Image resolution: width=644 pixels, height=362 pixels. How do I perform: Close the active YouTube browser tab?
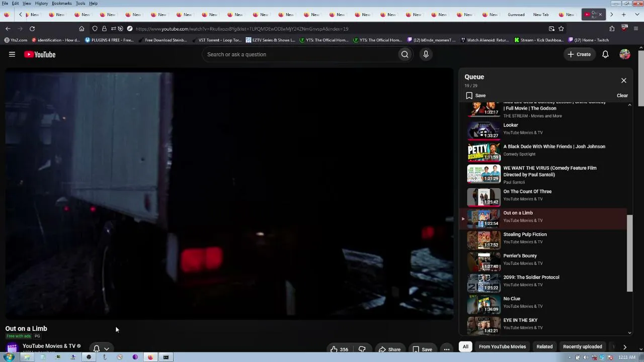(x=600, y=15)
